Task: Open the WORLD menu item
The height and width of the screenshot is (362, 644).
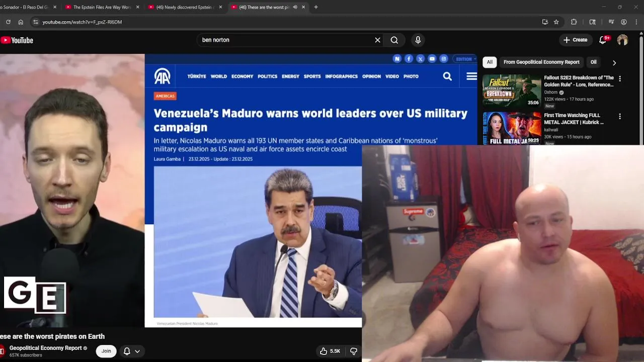Action: [219, 76]
